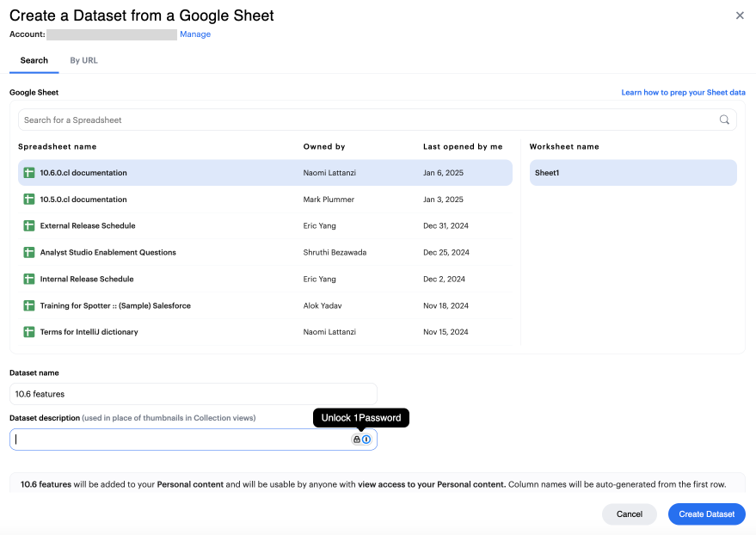Screen dimensions: 756x535
Task: Click the sheet icon for 10.5.0.cl documentation
Action: pos(28,200)
